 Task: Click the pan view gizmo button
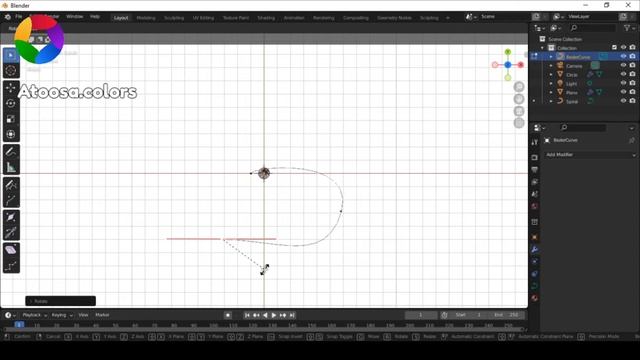point(519,99)
